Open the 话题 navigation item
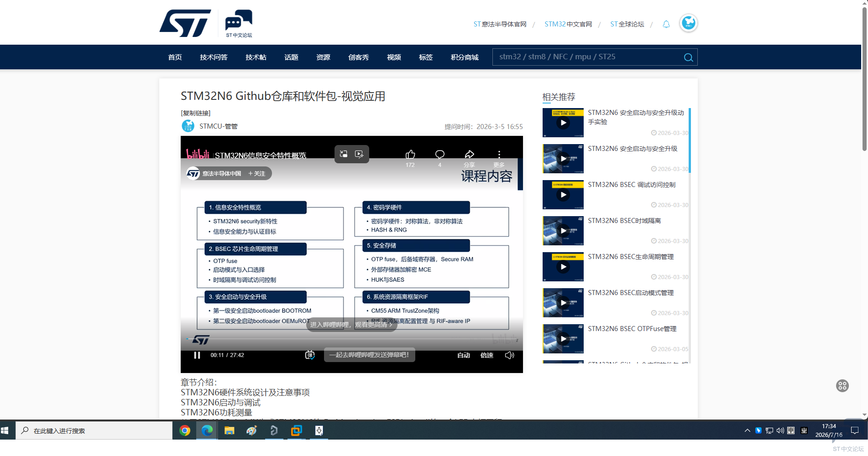868x456 pixels. [x=291, y=57]
